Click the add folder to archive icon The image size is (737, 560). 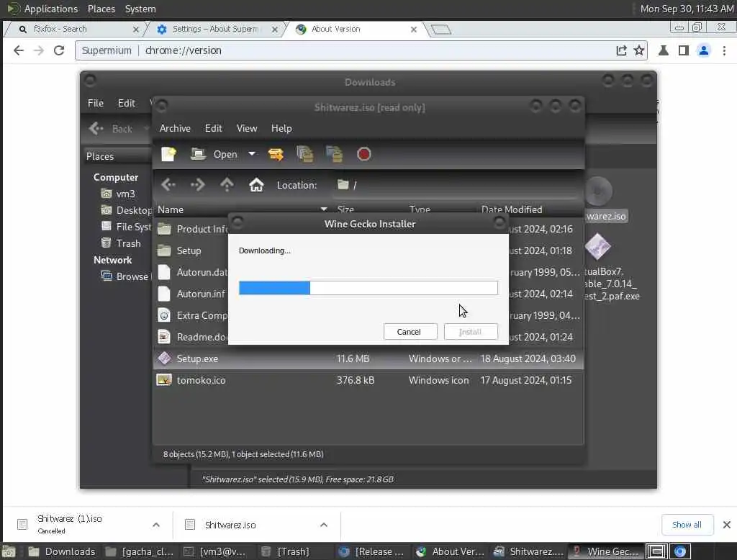click(334, 154)
